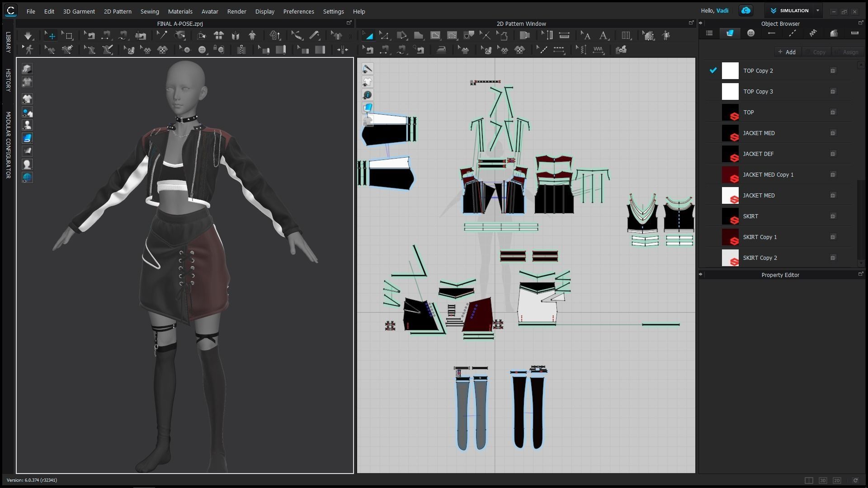Click the Simulate down-arrow icon
Image resolution: width=868 pixels, height=488 pixels.
[x=28, y=35]
